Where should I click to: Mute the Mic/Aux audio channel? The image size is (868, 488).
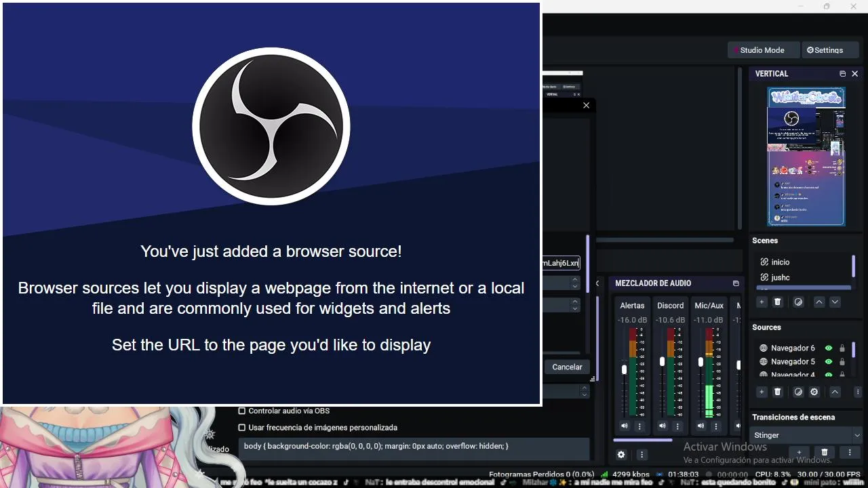701,426
